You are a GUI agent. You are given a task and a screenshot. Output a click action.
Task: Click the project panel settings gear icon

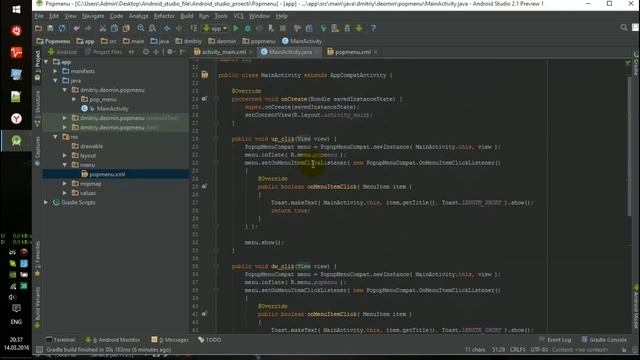[170, 52]
